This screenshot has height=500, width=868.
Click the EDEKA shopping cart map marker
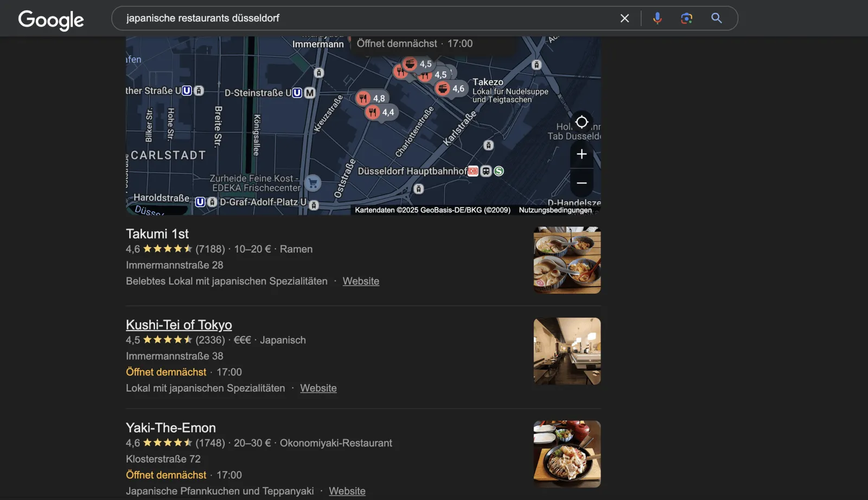click(x=313, y=183)
